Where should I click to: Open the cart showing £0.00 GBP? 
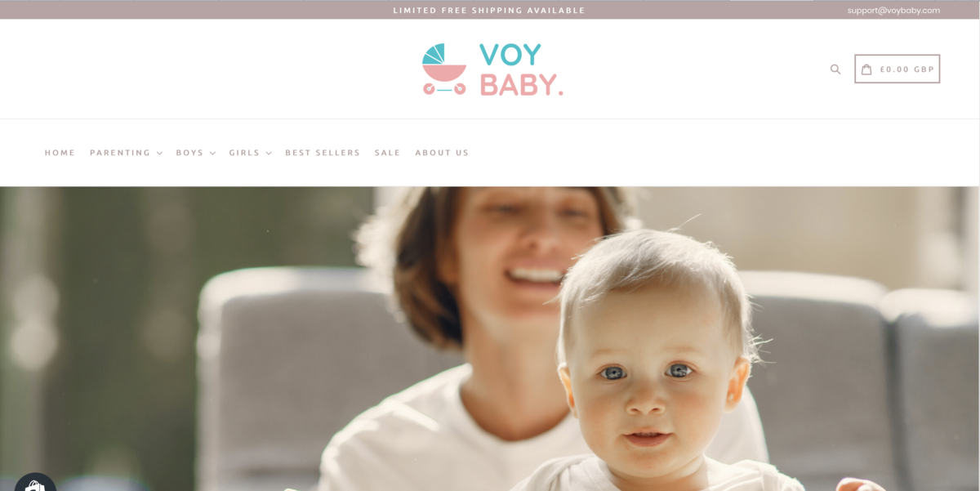[898, 69]
